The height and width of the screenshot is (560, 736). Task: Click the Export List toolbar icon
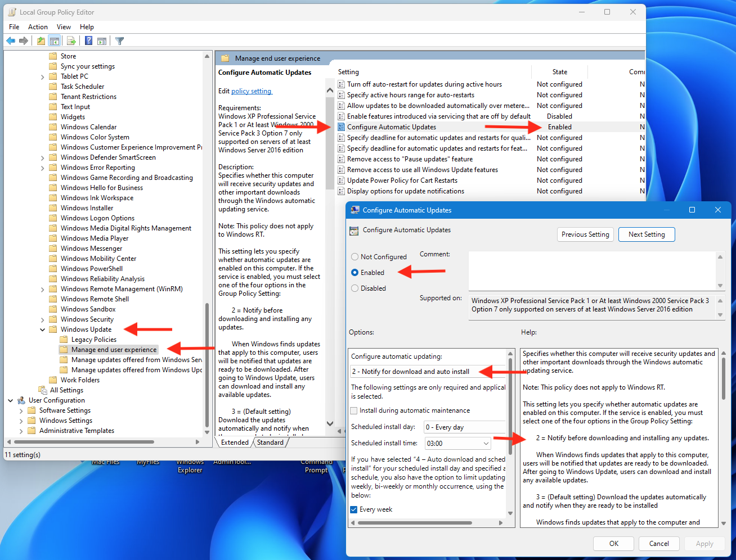click(71, 40)
